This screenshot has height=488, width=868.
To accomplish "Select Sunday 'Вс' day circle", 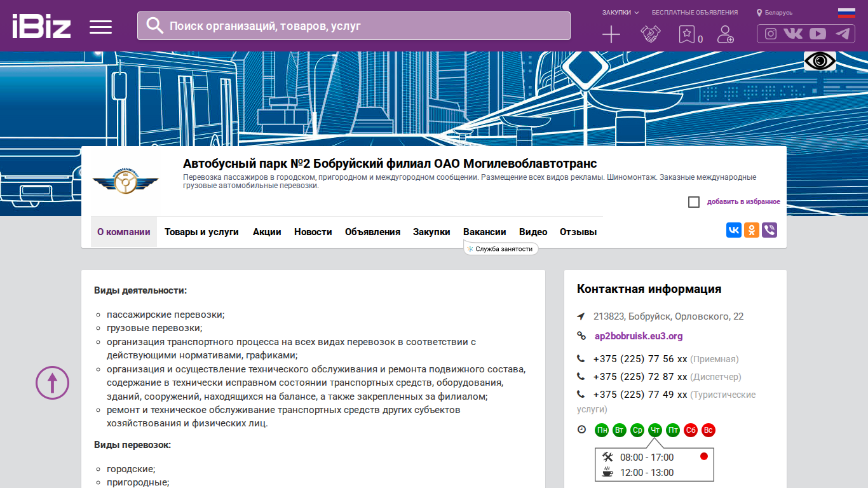I will pos(709,430).
